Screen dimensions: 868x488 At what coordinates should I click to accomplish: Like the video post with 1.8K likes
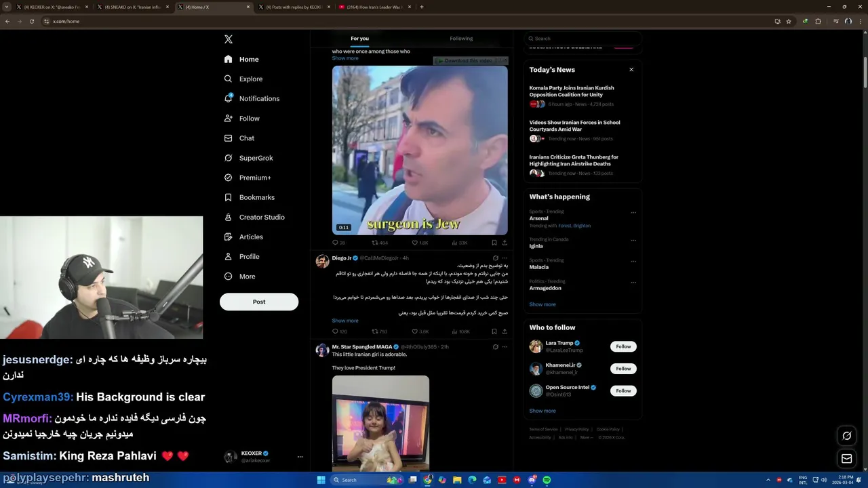click(x=420, y=243)
